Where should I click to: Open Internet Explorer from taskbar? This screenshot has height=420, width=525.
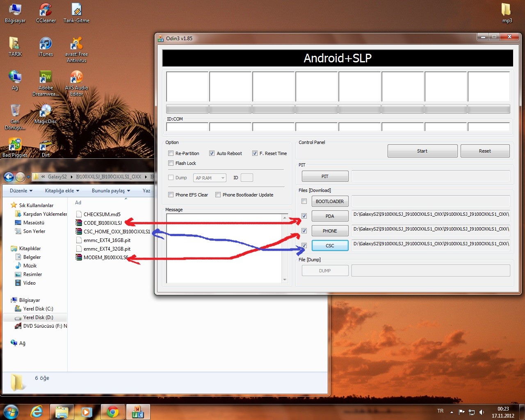tap(37, 412)
